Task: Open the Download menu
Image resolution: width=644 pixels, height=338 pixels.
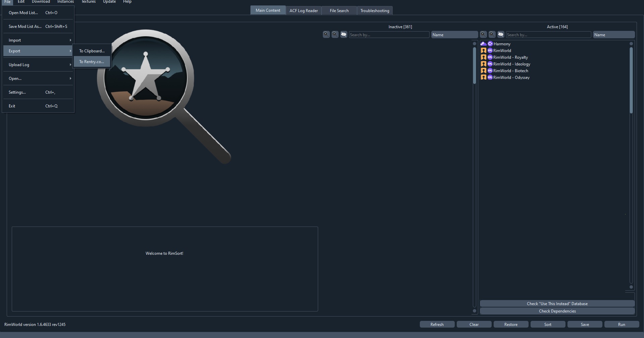Action: click(41, 2)
